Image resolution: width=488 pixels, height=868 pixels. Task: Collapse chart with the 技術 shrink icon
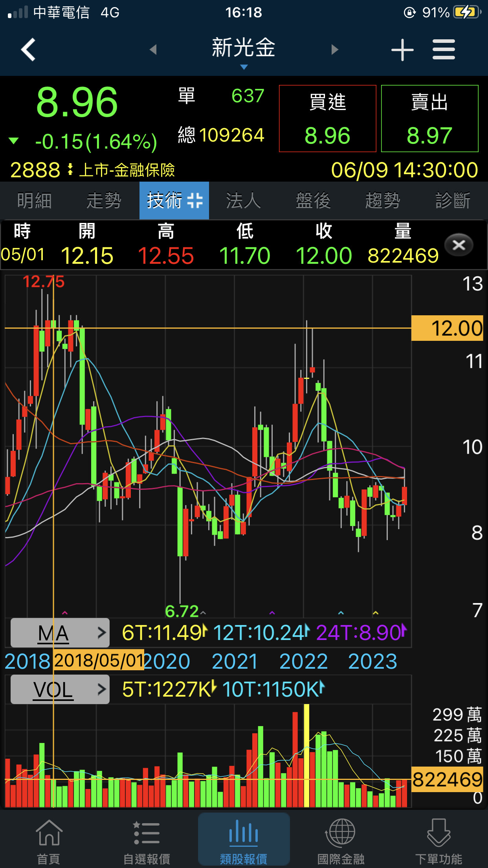click(195, 200)
